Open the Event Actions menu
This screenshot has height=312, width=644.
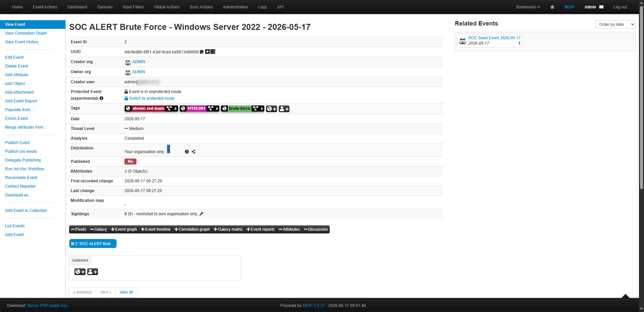pos(45,7)
